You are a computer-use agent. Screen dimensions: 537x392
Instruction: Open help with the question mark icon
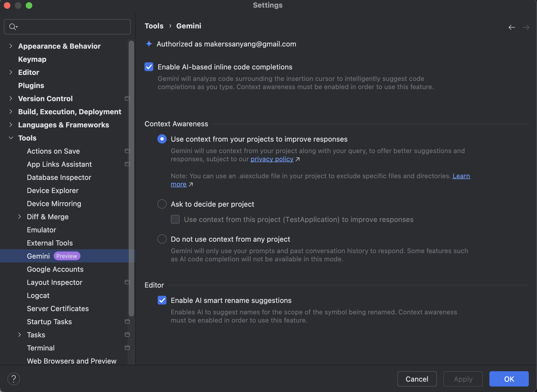(13, 379)
